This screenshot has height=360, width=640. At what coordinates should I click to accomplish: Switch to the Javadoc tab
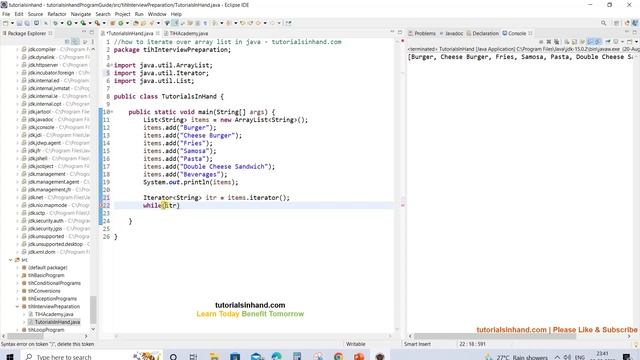click(x=451, y=33)
